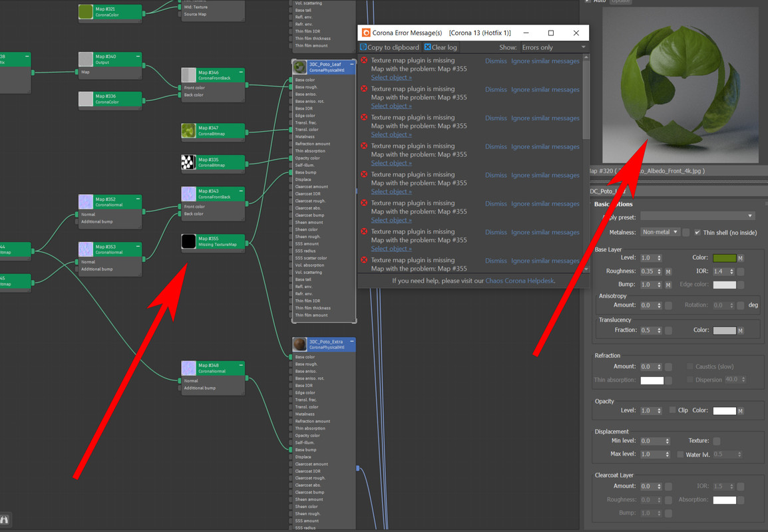The width and height of the screenshot is (768, 532).
Task: Open the Show filter dropdown set to Errors only
Action: click(554, 47)
